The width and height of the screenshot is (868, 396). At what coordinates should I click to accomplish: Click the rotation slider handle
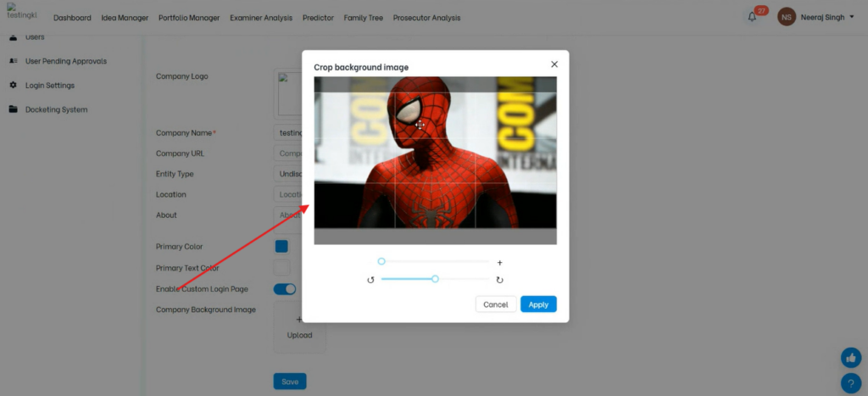coord(435,279)
